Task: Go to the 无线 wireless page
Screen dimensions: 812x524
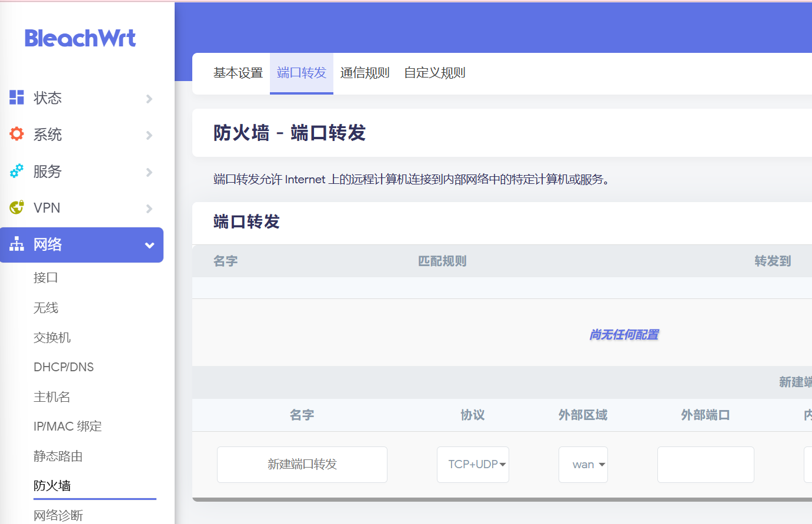Action: pos(46,307)
